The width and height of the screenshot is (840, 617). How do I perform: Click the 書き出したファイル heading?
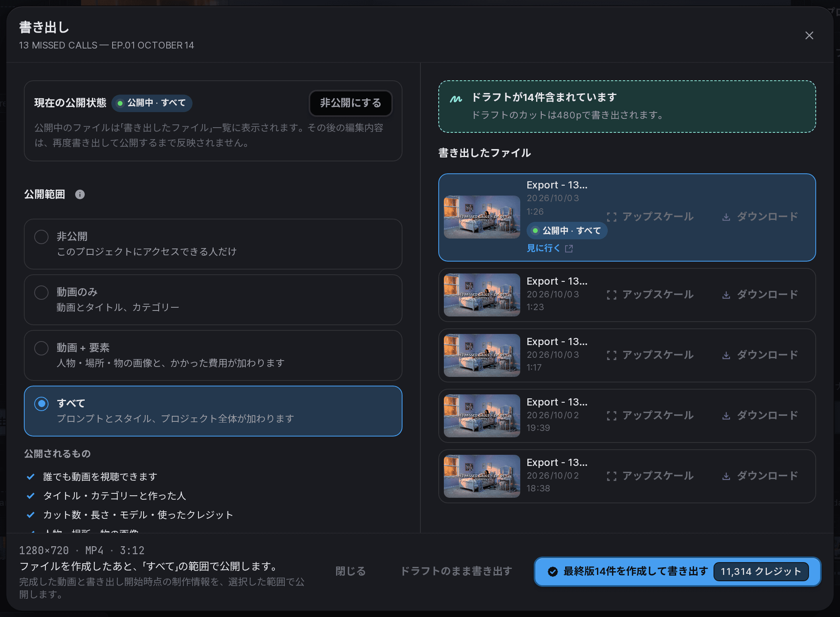(484, 153)
